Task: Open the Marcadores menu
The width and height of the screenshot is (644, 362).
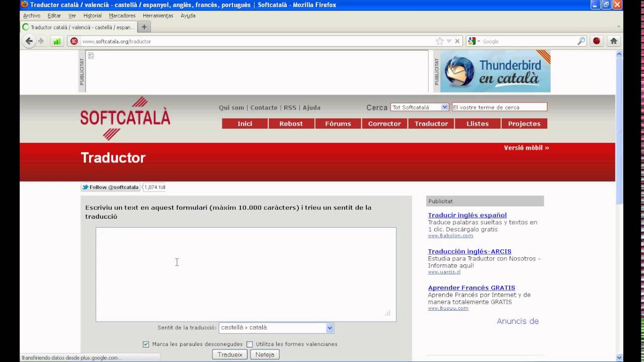Action: 122,16
